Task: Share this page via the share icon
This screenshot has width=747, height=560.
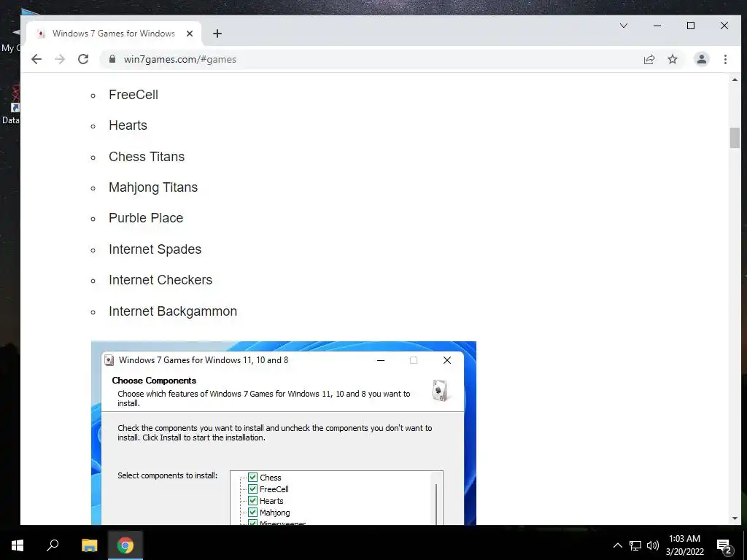Action: pos(649,59)
